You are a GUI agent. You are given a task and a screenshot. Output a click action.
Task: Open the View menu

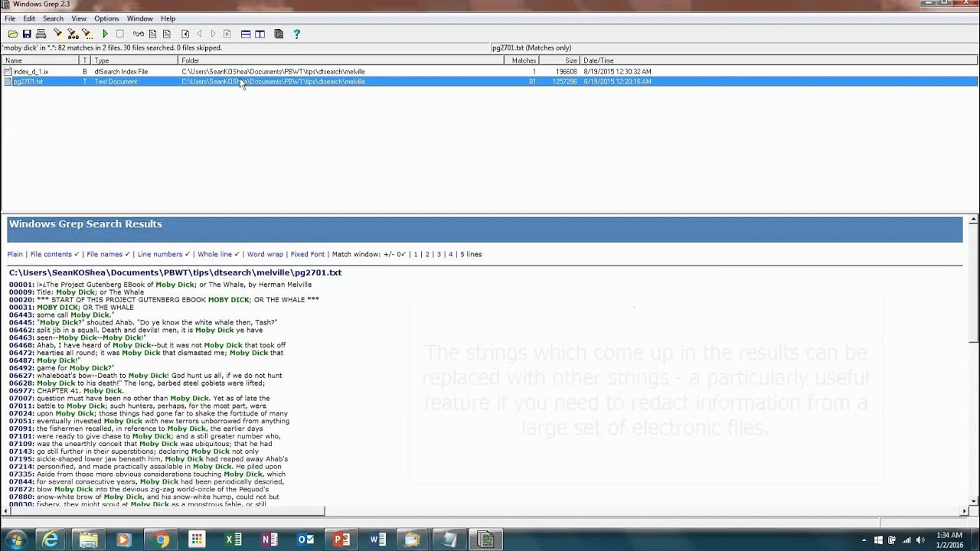(x=79, y=18)
